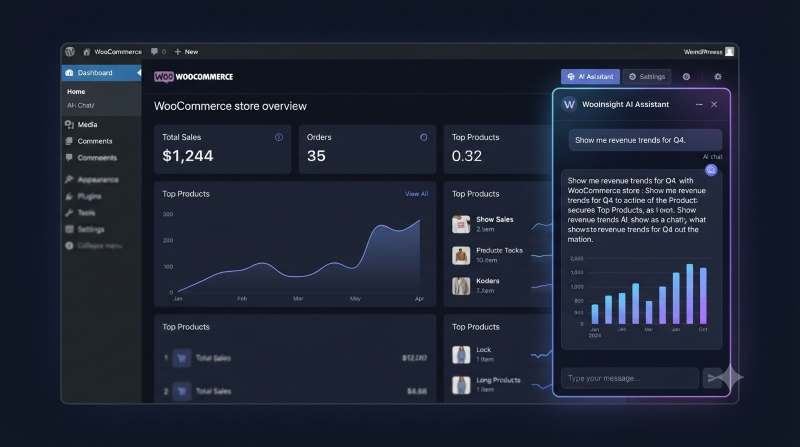Select Dashboard in the sidebar
The image size is (800, 447).
[x=101, y=73]
